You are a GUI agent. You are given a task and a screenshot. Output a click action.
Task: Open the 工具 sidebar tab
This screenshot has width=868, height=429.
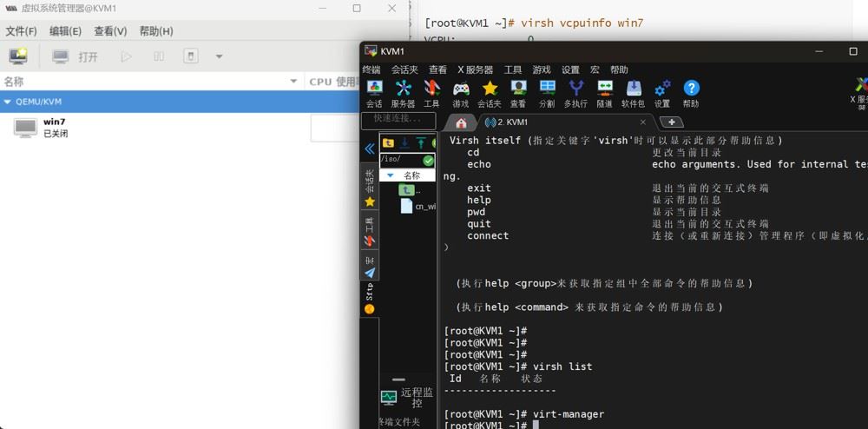369,231
